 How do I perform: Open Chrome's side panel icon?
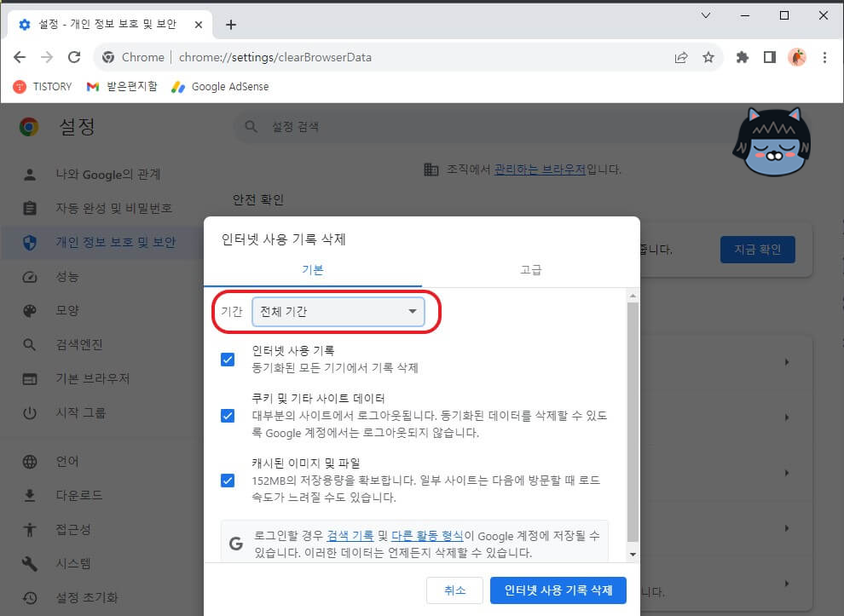point(770,57)
